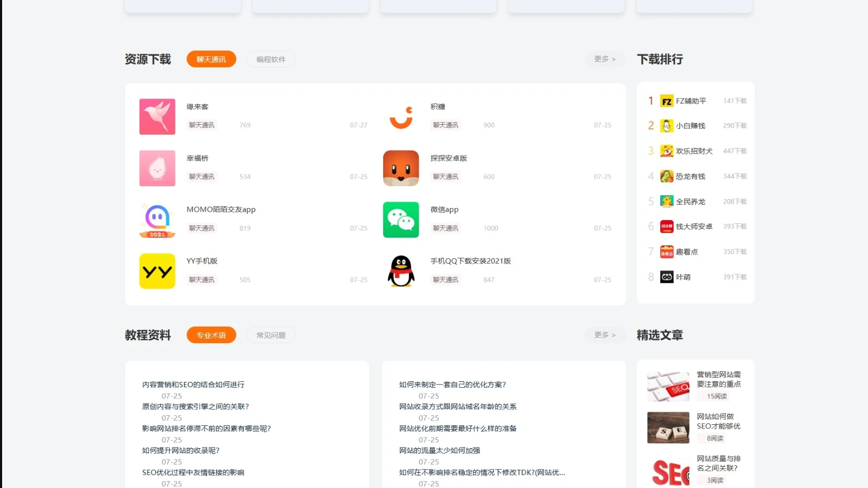
Task: Click the QQ penguin icon
Action: click(401, 271)
